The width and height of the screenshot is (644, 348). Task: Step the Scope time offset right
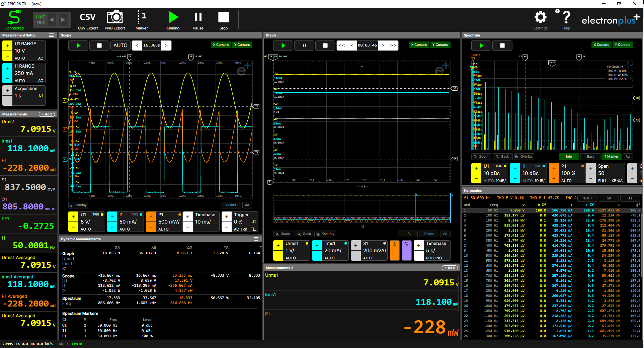[166, 46]
